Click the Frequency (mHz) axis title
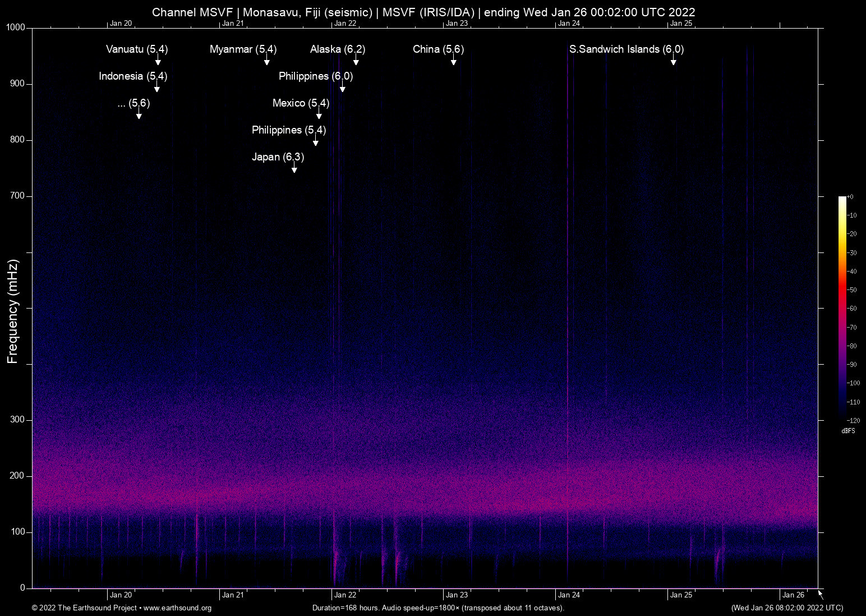Viewport: 866px width, 616px height. pyautogui.click(x=13, y=311)
